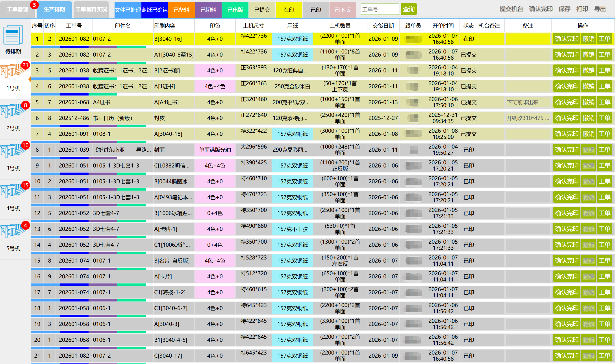Image resolution: width=615 pixels, height=364 pixels.
Task: Click 撤销 for row 5 A4证书
Action: click(x=588, y=102)
